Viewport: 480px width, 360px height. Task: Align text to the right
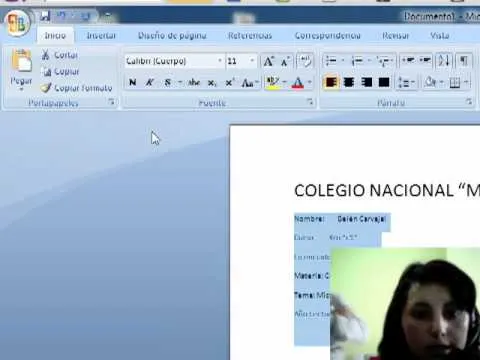(367, 82)
